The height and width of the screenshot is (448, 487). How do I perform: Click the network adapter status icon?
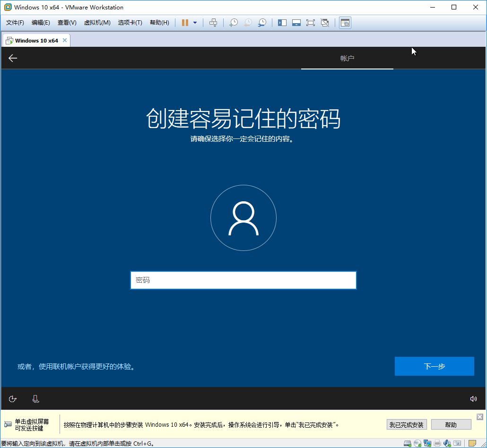click(427, 443)
